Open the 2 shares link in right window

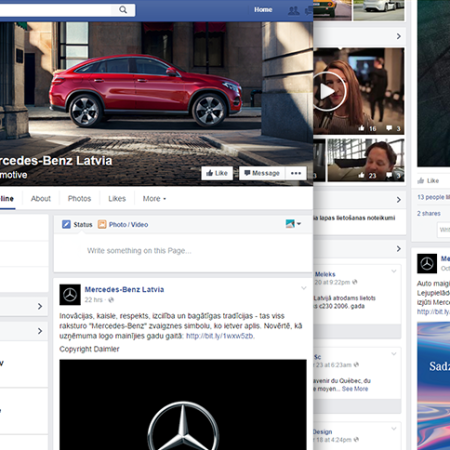429,213
